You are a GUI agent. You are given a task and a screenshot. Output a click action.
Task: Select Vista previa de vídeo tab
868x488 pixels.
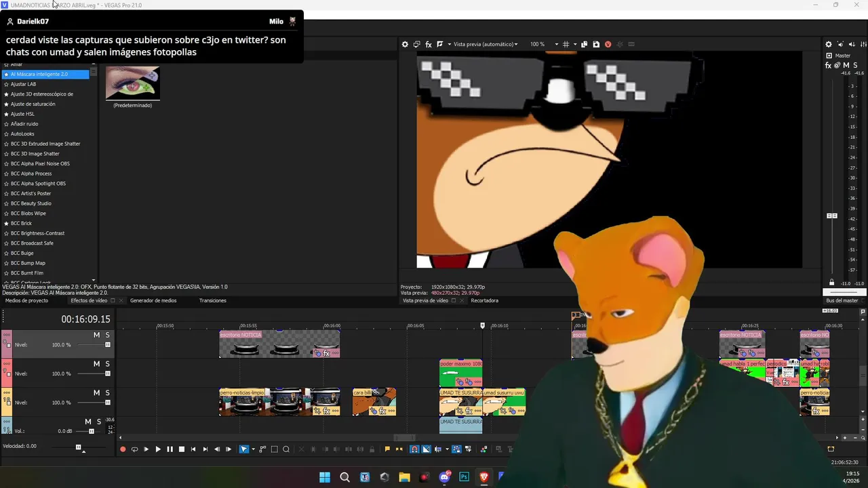(x=425, y=300)
